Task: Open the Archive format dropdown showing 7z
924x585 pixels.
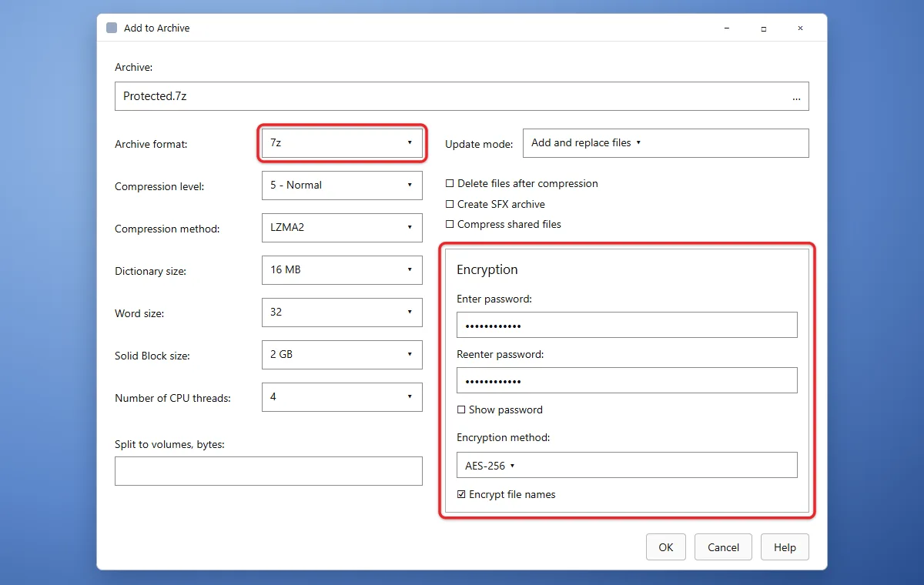Action: pyautogui.click(x=342, y=143)
